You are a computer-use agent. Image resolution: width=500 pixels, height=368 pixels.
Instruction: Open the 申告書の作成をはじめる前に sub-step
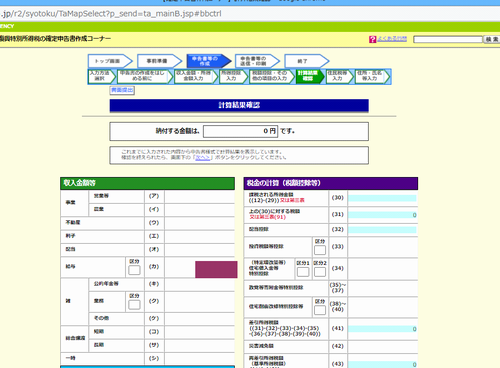145,76
